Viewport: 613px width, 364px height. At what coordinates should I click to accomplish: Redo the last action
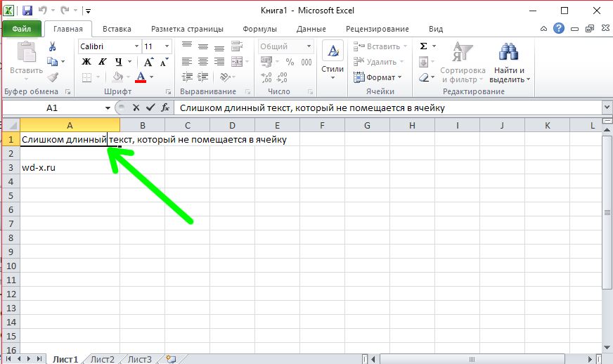65,11
